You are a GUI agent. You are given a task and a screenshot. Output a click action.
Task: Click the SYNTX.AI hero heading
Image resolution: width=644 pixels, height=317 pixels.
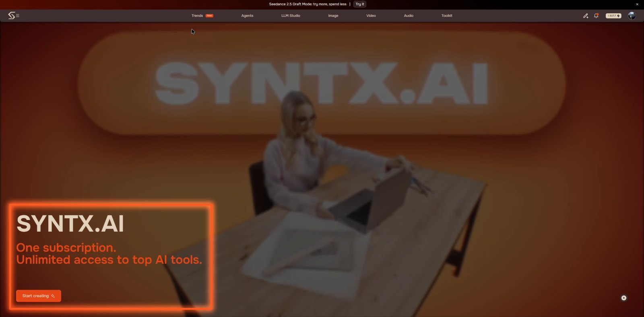[x=70, y=224]
